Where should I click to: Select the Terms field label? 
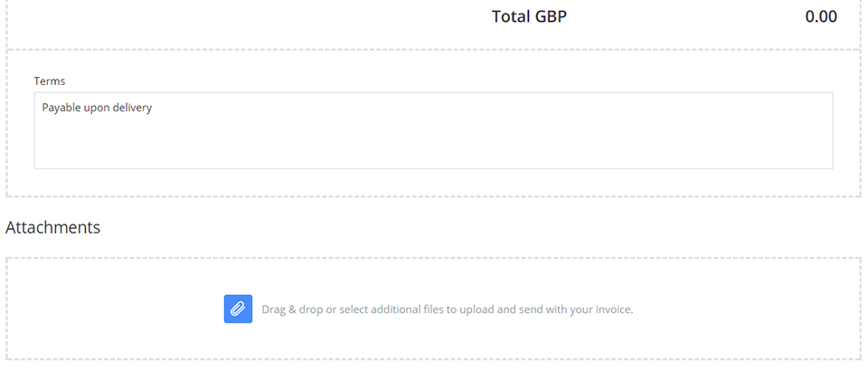tap(50, 81)
